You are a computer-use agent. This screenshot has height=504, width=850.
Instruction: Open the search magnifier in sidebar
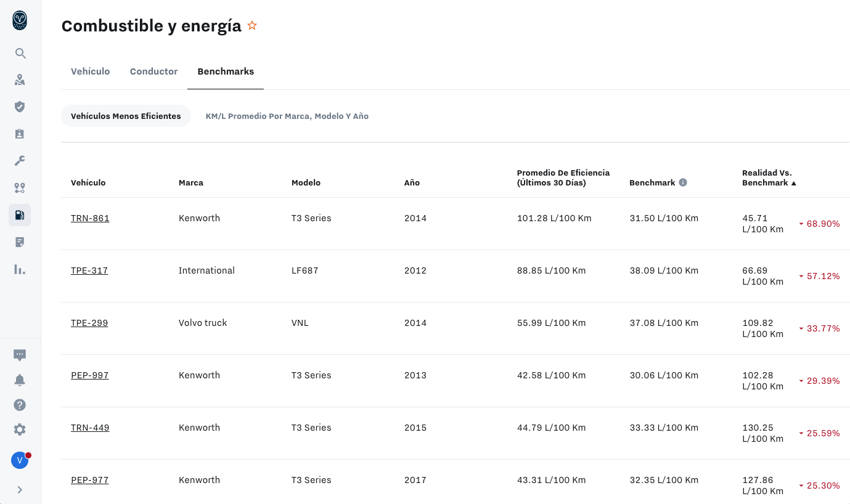[x=20, y=53]
